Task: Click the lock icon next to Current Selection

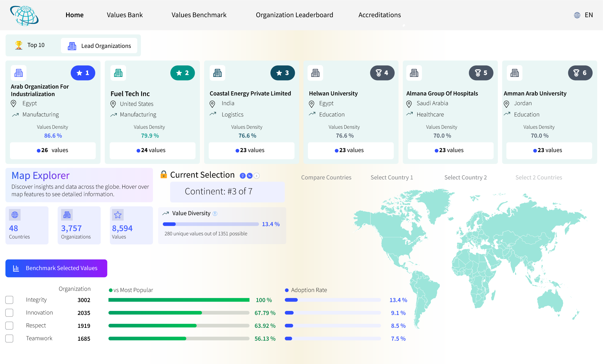Action: tap(164, 174)
